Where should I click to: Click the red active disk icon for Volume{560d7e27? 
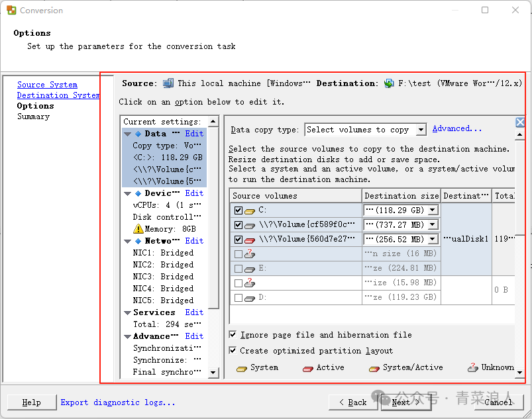click(250, 240)
